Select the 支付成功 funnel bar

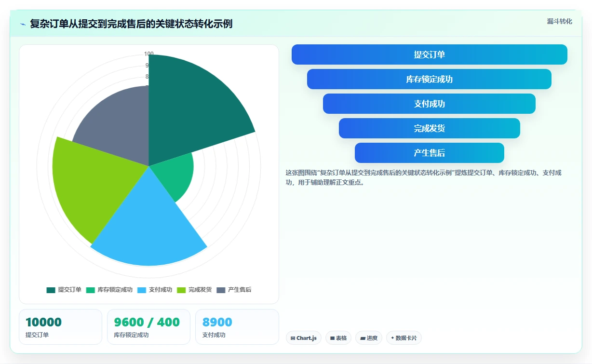pyautogui.click(x=429, y=104)
